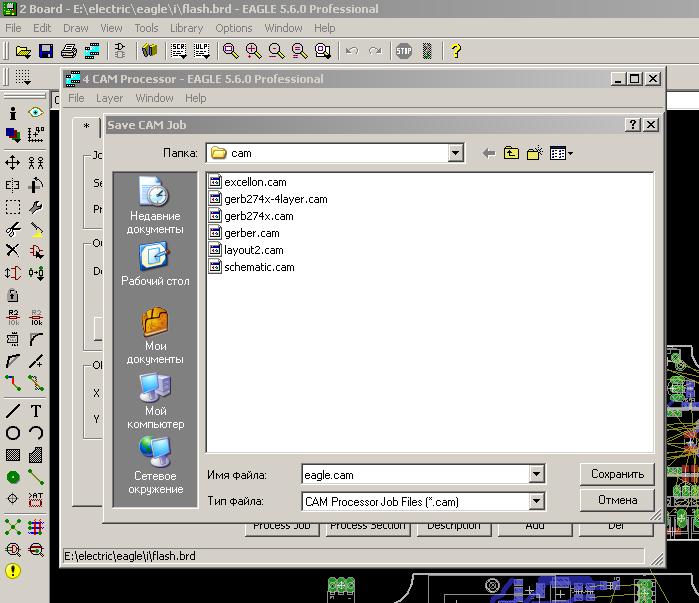This screenshot has width=699, height=603.
Task: Click the Отмена button
Action: (617, 500)
